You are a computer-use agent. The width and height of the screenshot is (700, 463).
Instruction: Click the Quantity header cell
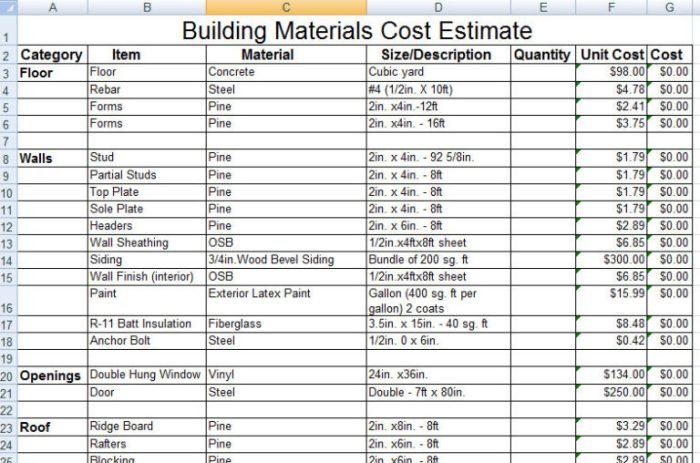[543, 54]
